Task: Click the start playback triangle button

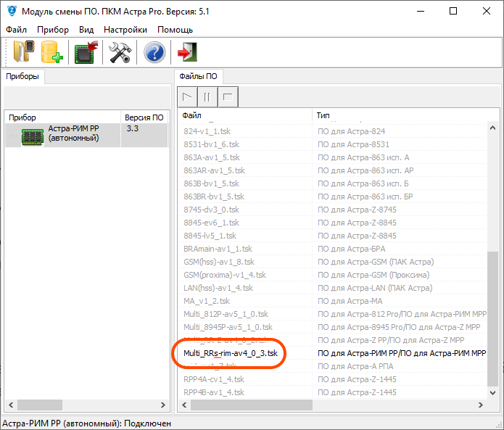Action: click(187, 96)
